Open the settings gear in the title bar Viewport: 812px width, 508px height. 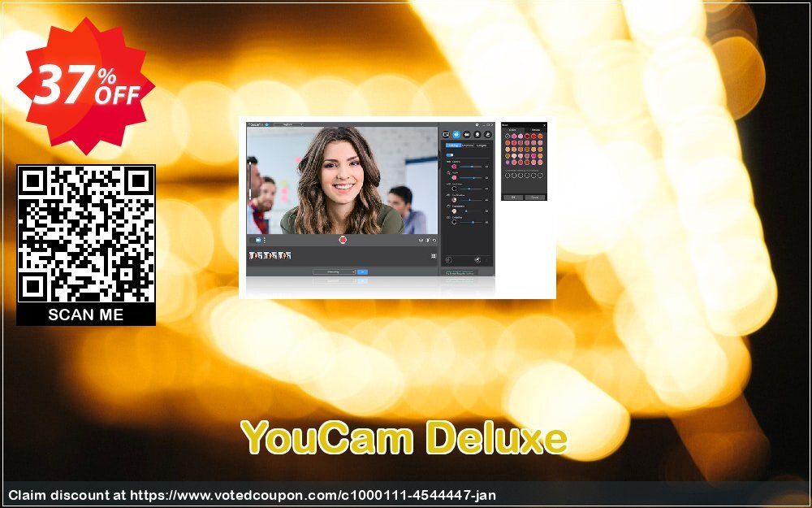[x=477, y=125]
